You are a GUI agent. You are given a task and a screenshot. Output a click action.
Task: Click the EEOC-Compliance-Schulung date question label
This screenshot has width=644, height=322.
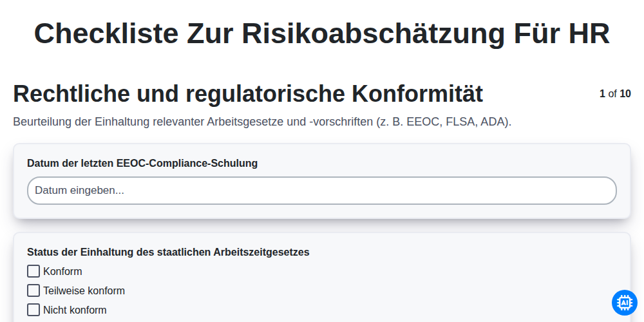(142, 163)
